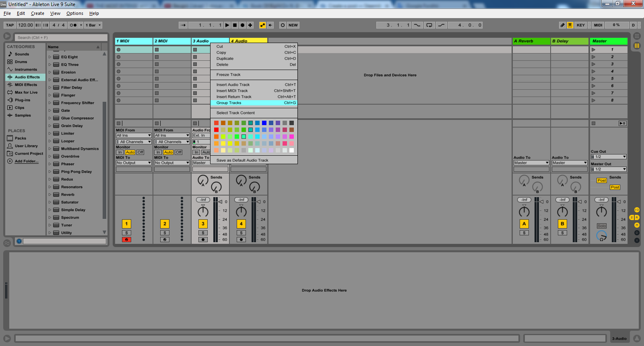The height and width of the screenshot is (346, 644).
Task: Open the Create menu
Action: click(x=37, y=13)
